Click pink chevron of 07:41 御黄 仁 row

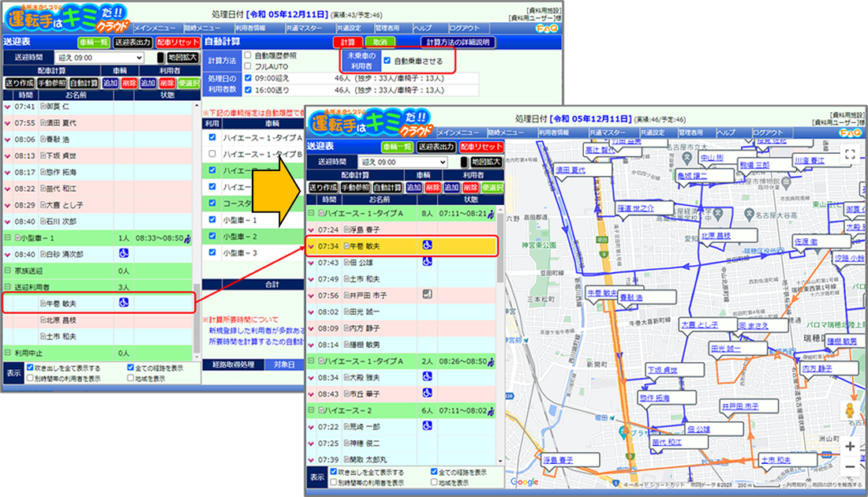tap(7, 106)
